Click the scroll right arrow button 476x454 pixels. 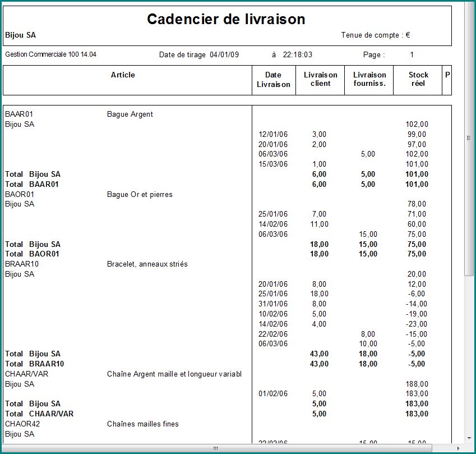pos(458,448)
